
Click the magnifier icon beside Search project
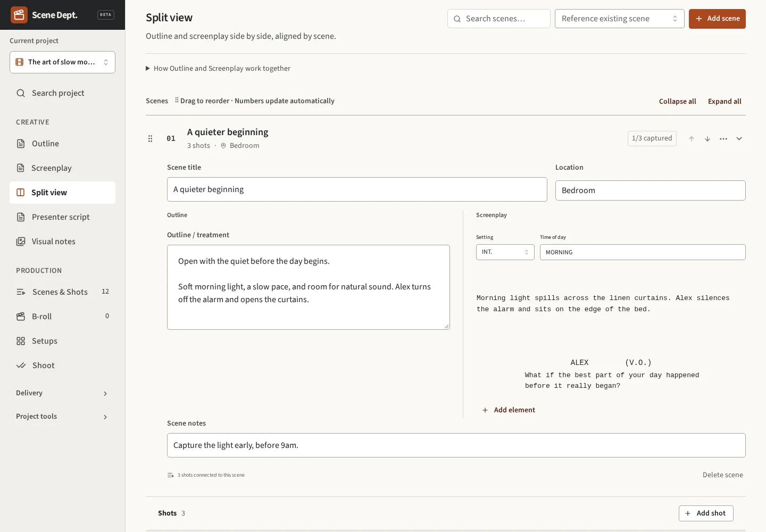(x=21, y=93)
